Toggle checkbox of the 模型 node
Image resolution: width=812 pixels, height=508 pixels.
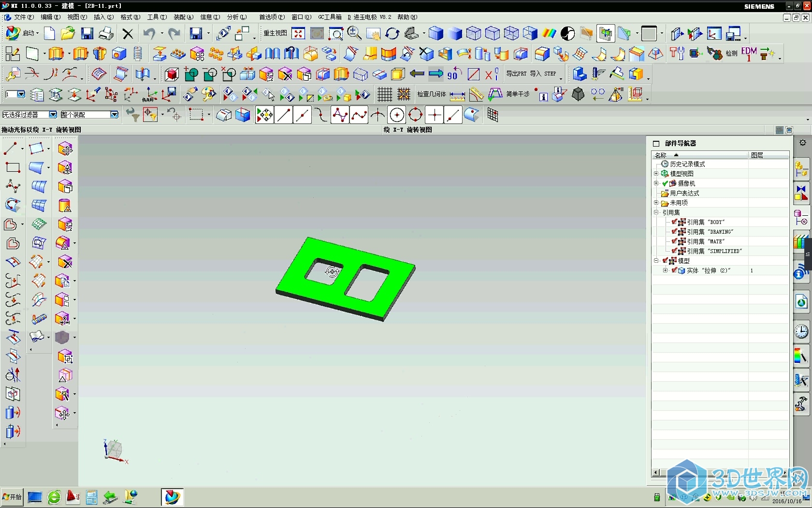tap(665, 260)
